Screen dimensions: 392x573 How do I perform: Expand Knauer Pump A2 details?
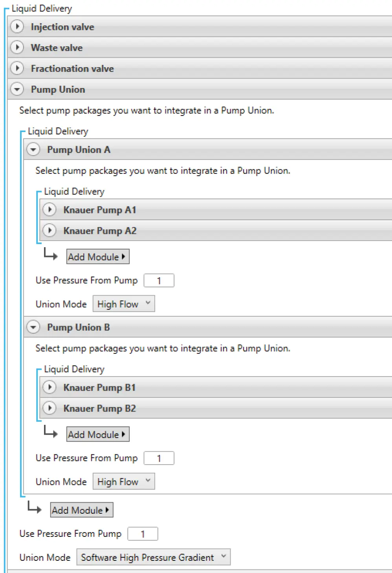(49, 230)
